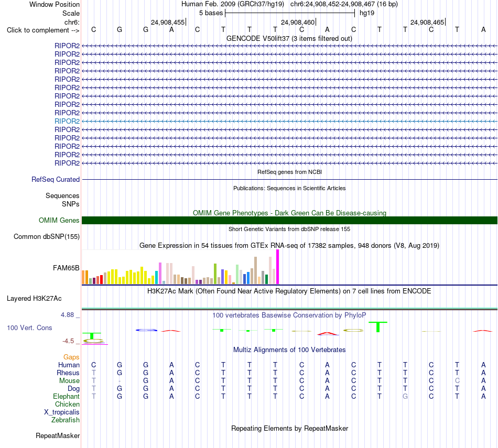Click the -4.5 PhyloP minimum value

pos(68,341)
